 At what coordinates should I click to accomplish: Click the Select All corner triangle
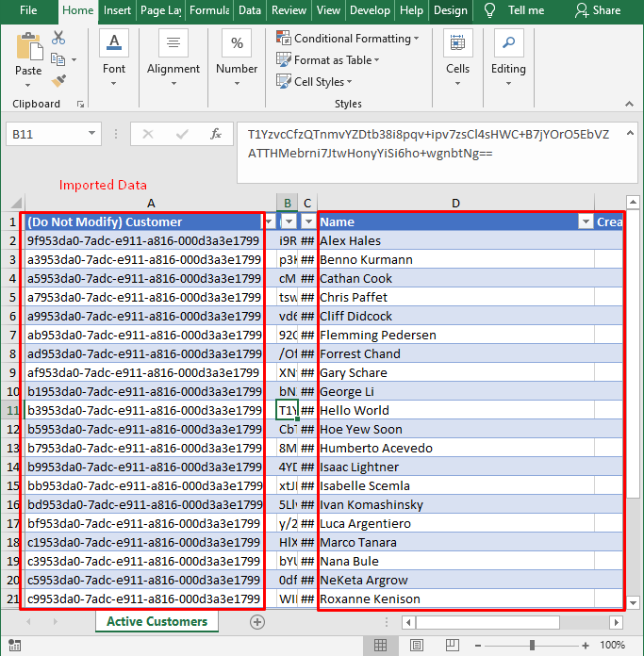[x=16, y=204]
